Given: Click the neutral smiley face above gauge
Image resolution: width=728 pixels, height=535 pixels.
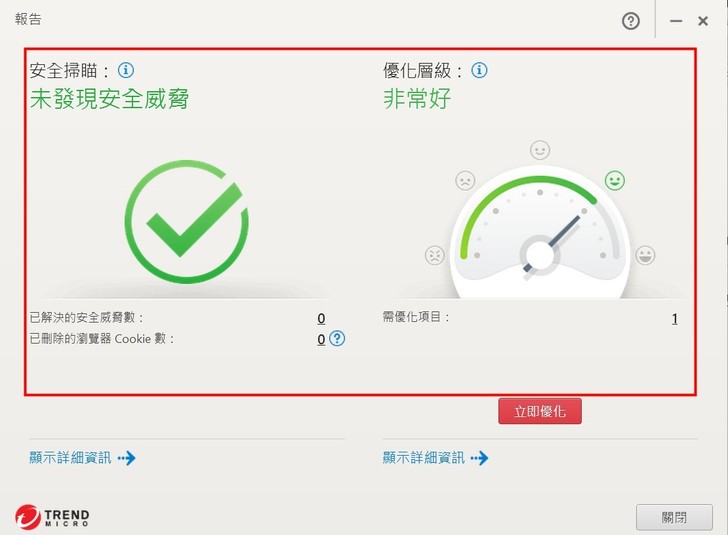Looking at the screenshot, I should 540,150.
